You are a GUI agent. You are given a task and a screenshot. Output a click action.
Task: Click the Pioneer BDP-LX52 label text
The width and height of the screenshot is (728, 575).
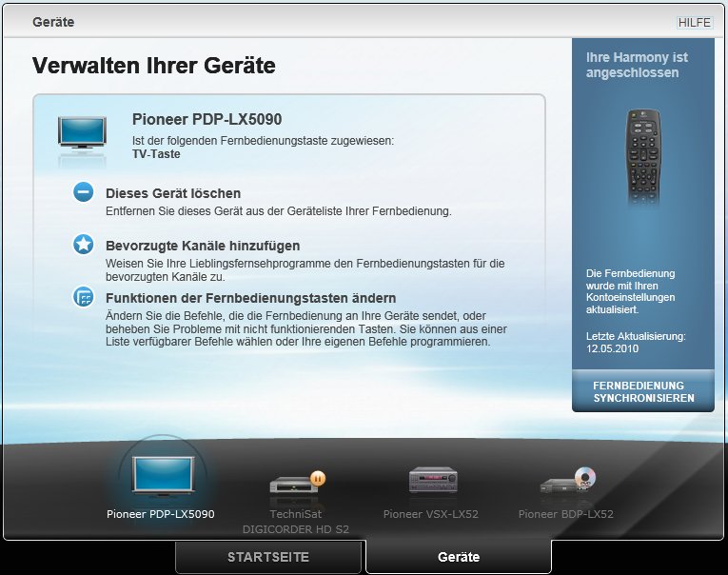[566, 514]
